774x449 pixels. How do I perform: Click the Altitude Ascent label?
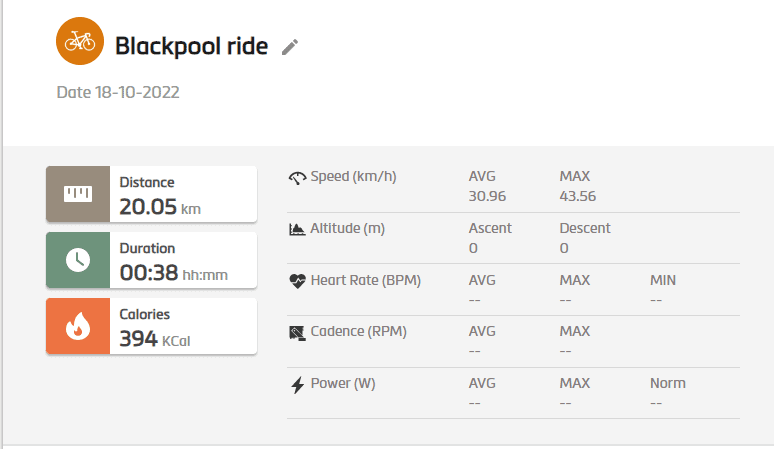(x=490, y=228)
